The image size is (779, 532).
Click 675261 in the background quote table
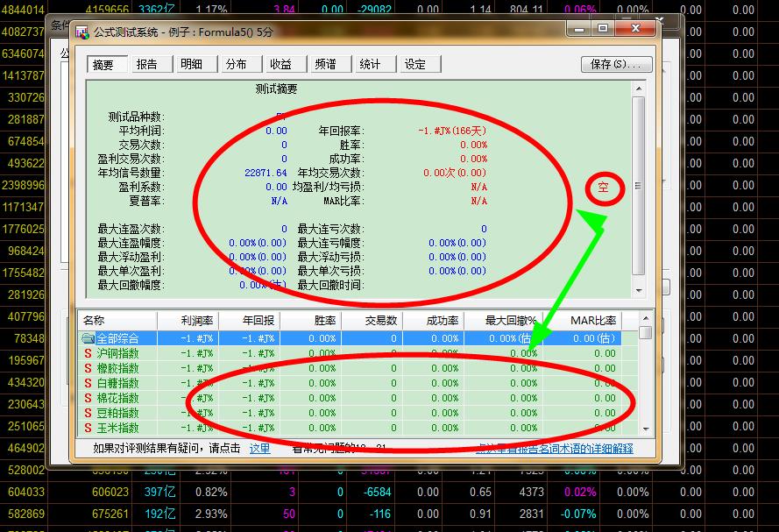coord(110,514)
